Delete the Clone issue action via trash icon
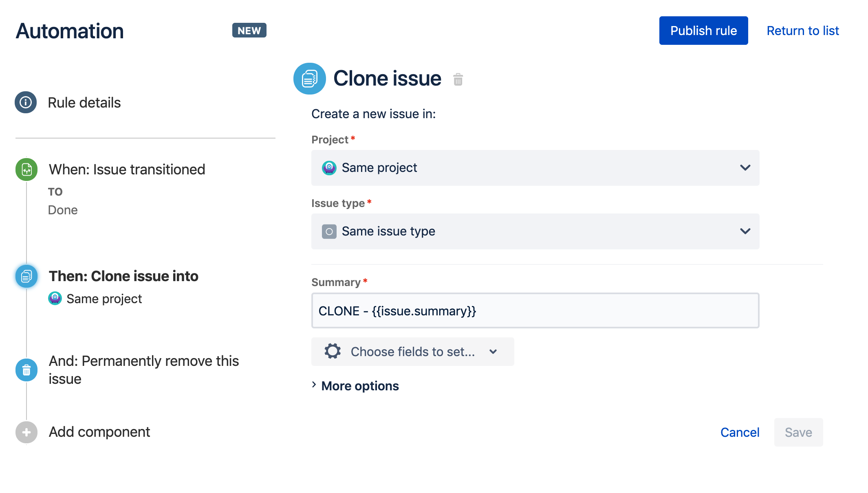This screenshot has width=868, height=493. pyautogui.click(x=458, y=79)
